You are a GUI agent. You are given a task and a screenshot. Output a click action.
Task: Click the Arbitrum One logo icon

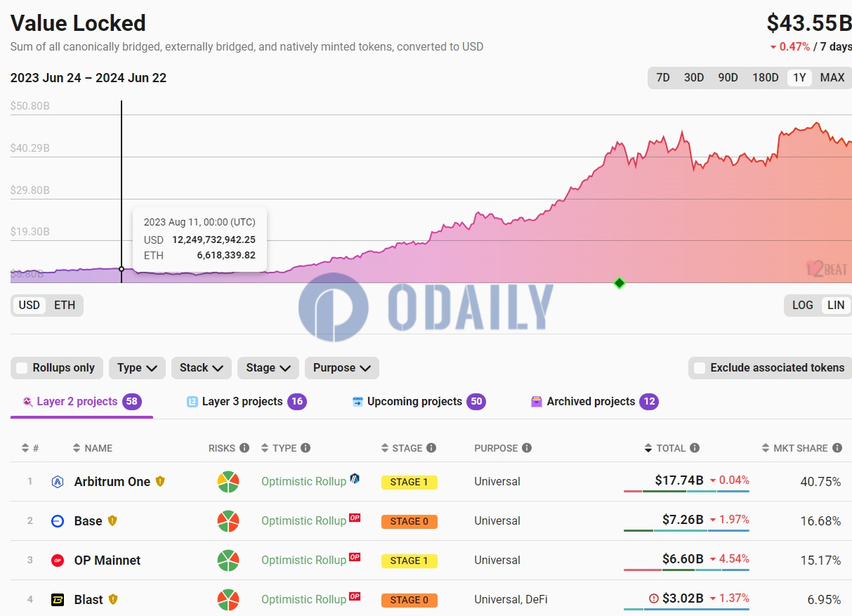58,482
